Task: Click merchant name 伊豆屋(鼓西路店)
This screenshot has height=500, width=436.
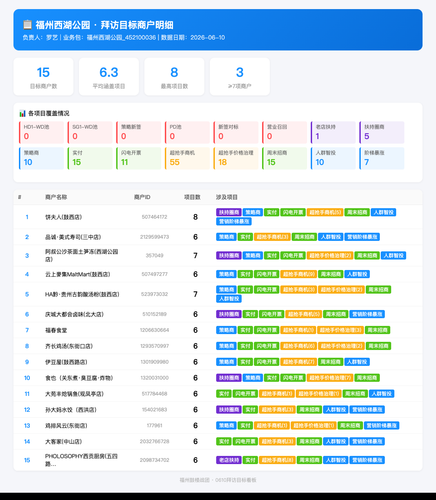Action: 66,362
